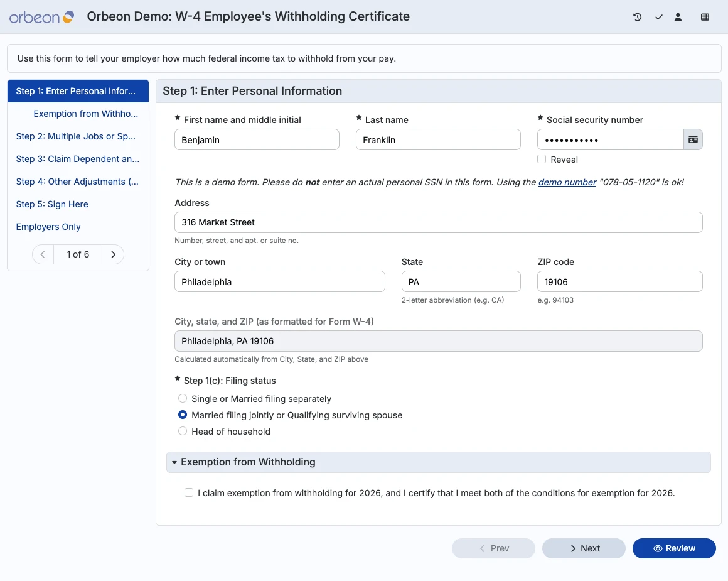
Task: Toggle the Reveal SSN checkbox
Action: (x=542, y=159)
